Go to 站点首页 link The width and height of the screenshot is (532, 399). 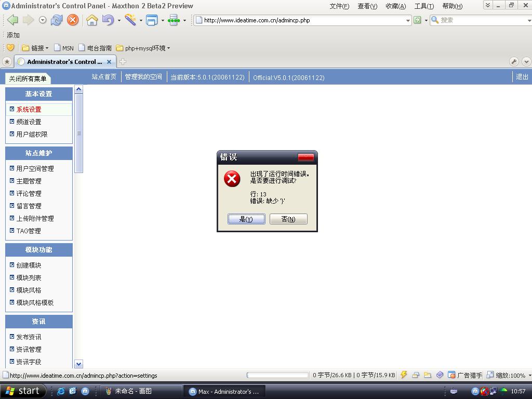(104, 77)
